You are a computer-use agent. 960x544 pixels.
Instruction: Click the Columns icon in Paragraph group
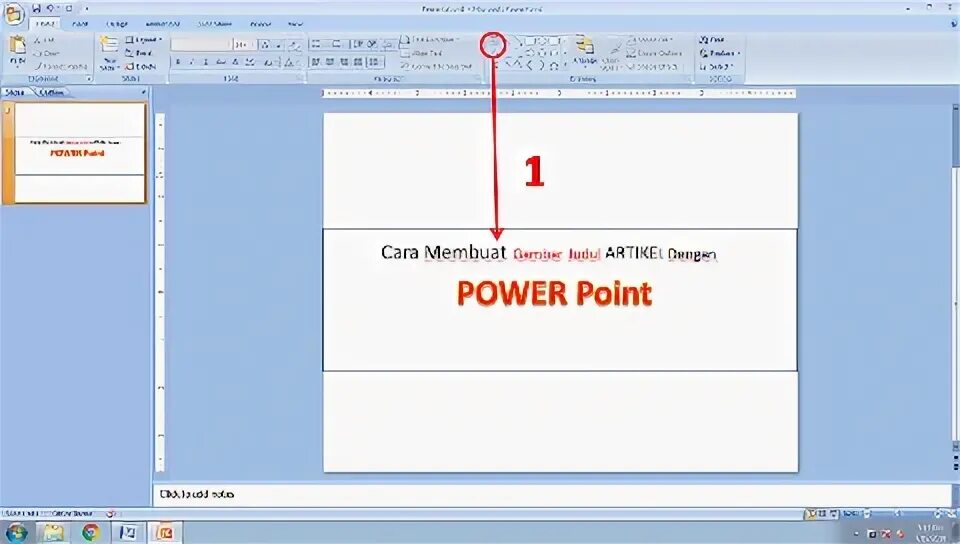[374, 62]
